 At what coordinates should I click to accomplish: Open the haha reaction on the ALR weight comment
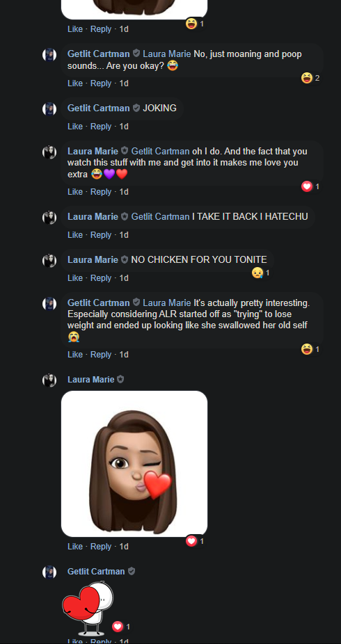(x=310, y=349)
